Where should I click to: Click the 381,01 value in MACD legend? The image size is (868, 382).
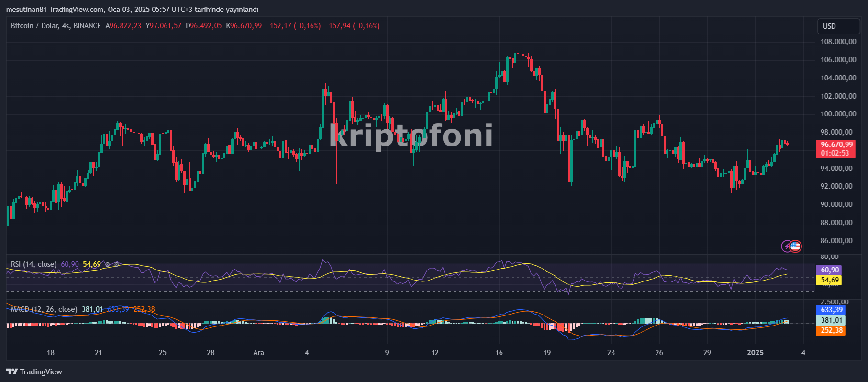click(x=92, y=309)
